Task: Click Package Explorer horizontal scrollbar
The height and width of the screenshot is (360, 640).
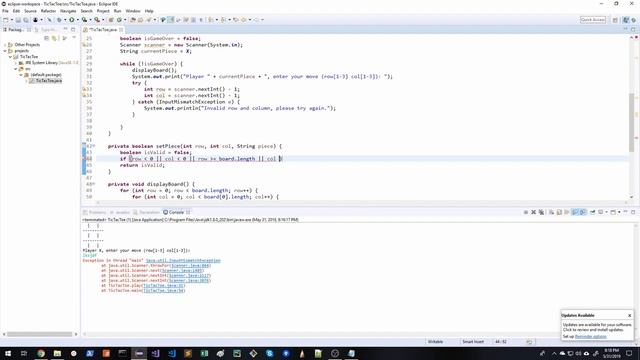Action: [x=40, y=334]
